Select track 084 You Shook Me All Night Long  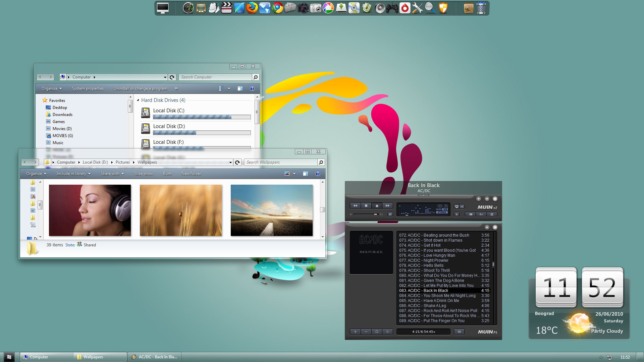pos(444,296)
